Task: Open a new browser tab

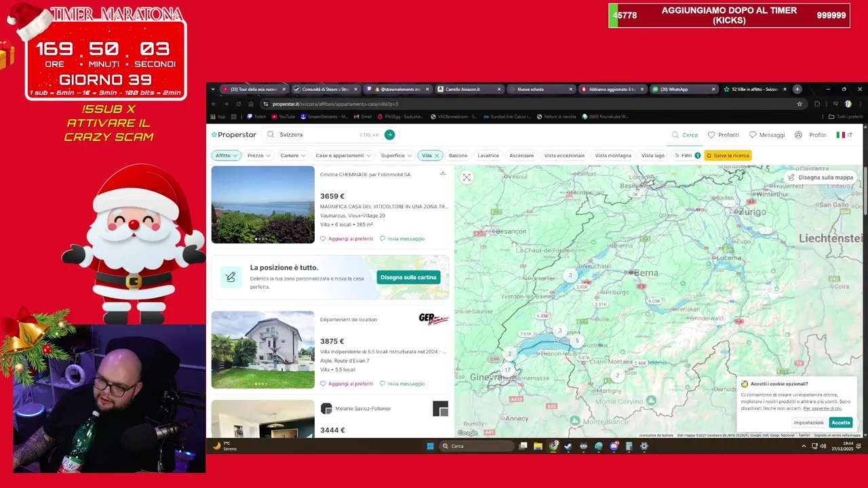Action: tap(797, 89)
